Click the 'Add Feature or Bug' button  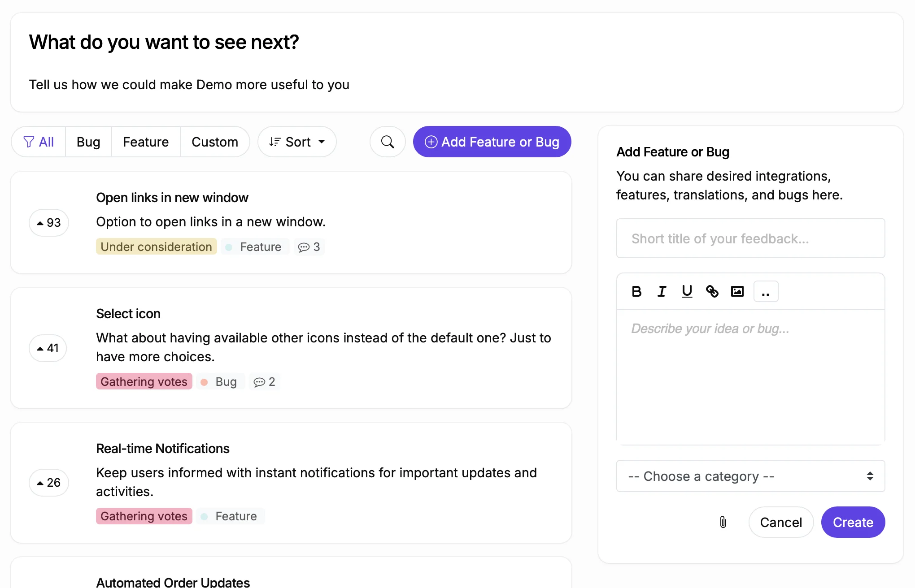492,142
